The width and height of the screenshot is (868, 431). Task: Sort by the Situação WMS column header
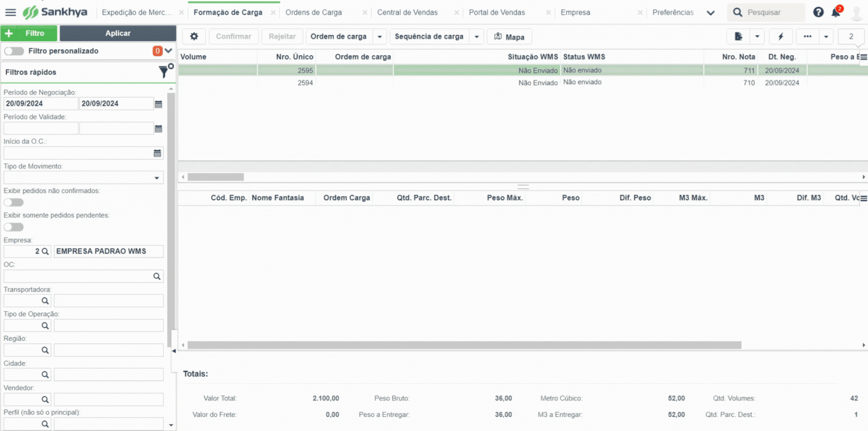533,57
